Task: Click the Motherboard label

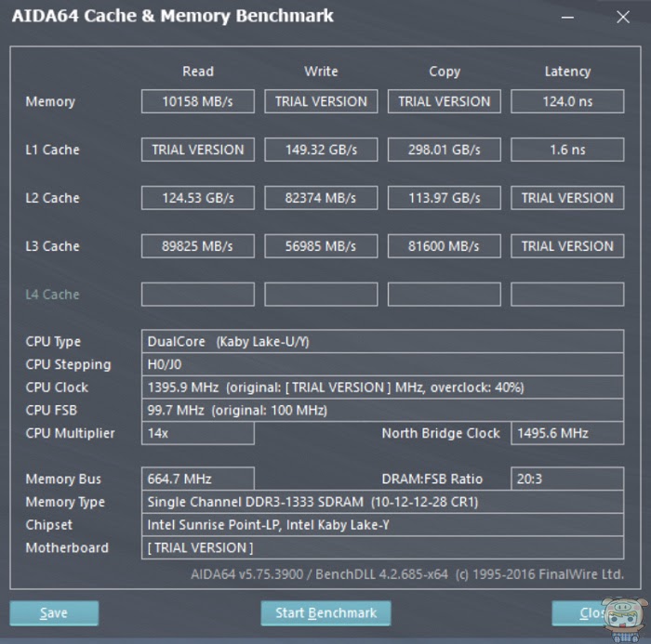Action: click(67, 547)
